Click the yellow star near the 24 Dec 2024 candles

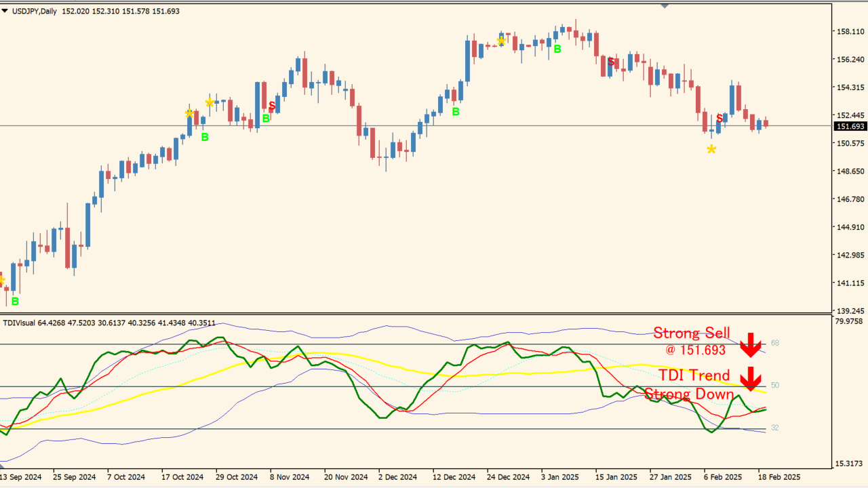click(x=500, y=41)
